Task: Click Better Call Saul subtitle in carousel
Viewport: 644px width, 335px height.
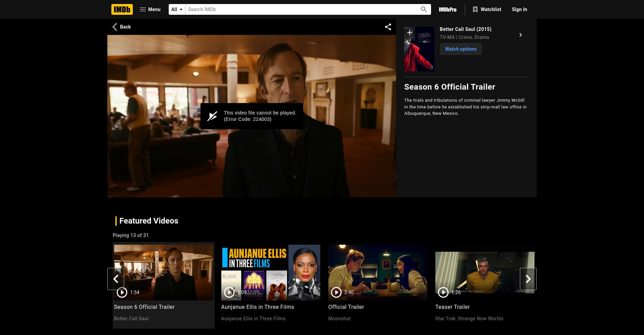Action: pos(131,319)
